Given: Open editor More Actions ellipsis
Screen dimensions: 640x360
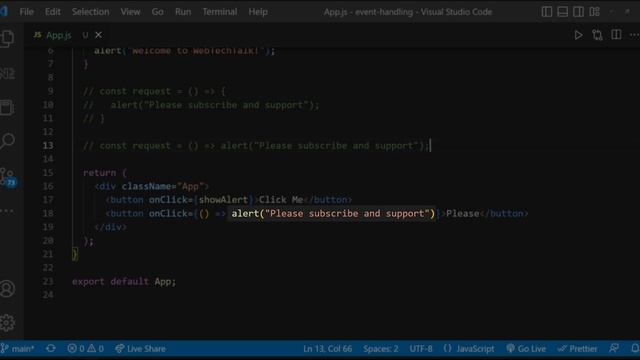Looking at the screenshot, I should coord(634,35).
